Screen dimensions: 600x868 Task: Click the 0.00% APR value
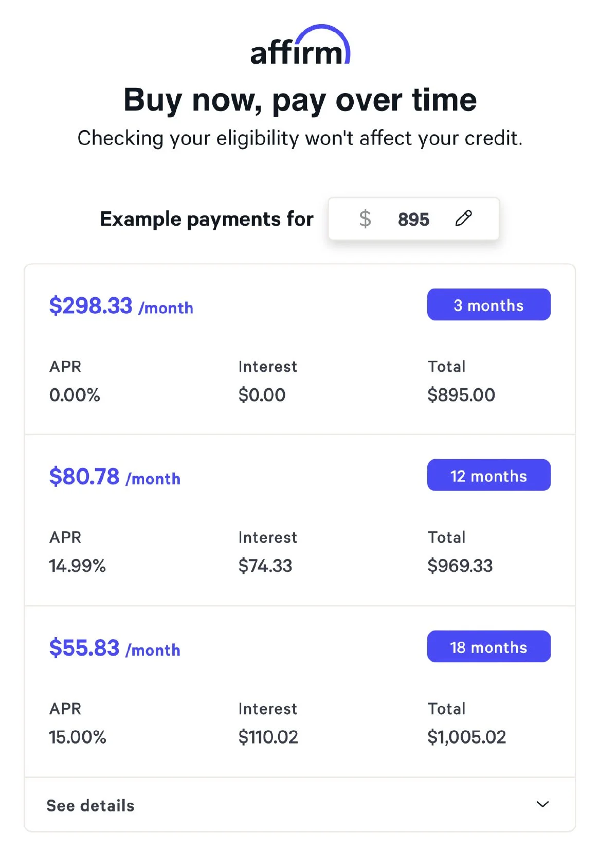click(x=75, y=395)
